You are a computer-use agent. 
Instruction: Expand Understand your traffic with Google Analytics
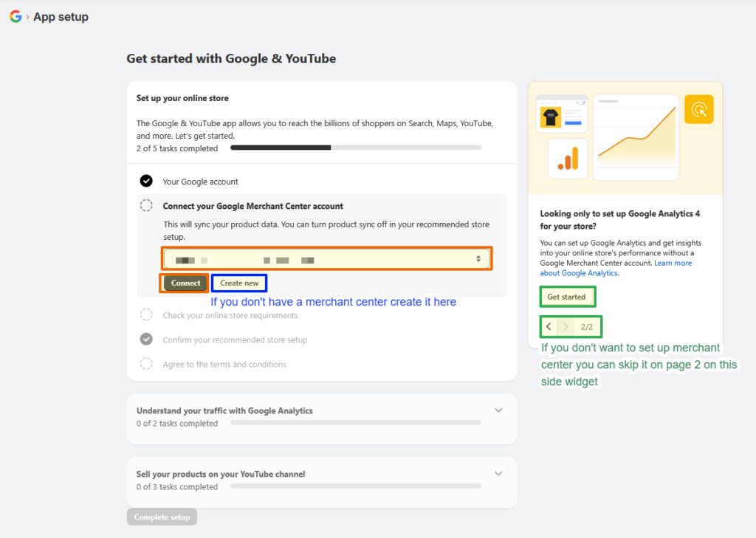[498, 410]
